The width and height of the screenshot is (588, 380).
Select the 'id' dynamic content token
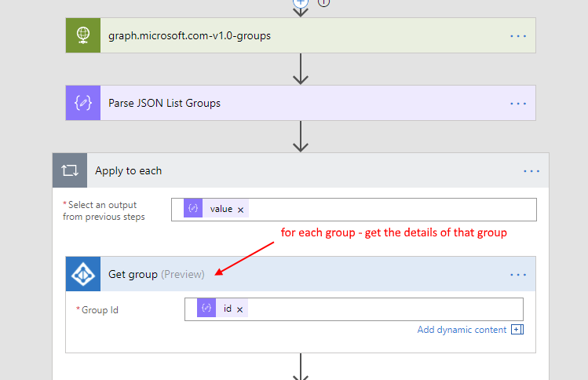227,309
